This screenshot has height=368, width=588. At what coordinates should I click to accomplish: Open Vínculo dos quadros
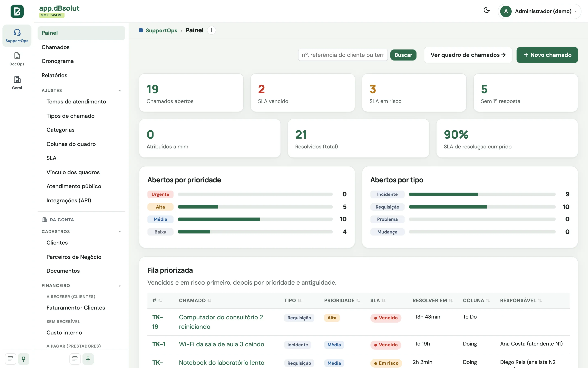(x=84, y=172)
